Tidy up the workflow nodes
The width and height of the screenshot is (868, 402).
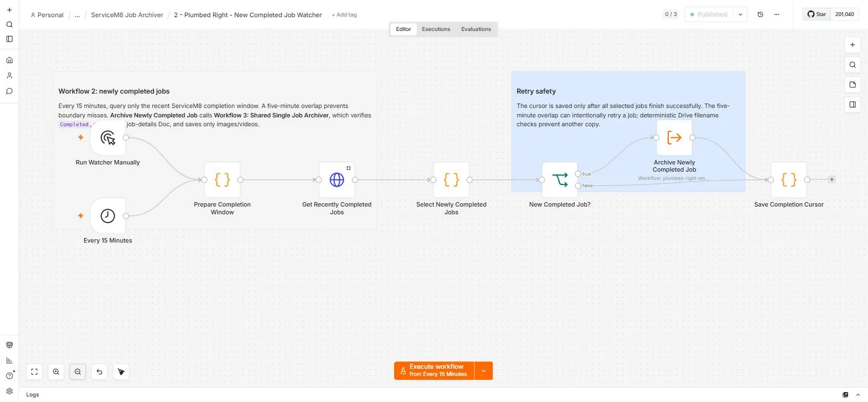click(121, 372)
